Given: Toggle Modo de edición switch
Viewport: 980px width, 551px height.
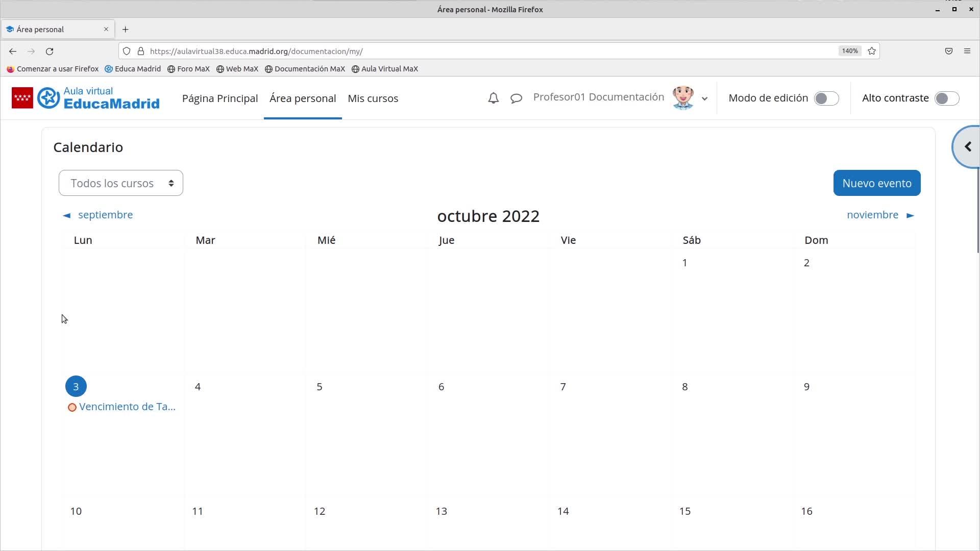Looking at the screenshot, I should click(x=826, y=98).
